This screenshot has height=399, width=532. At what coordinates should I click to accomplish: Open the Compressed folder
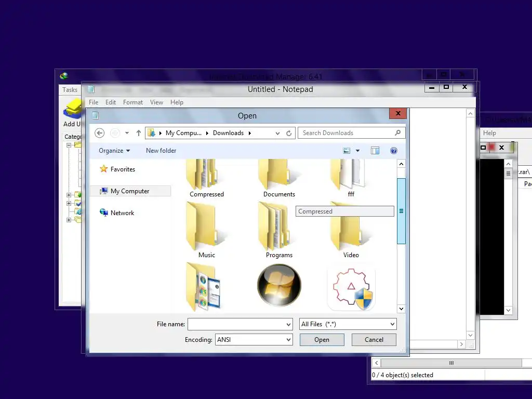click(x=206, y=178)
